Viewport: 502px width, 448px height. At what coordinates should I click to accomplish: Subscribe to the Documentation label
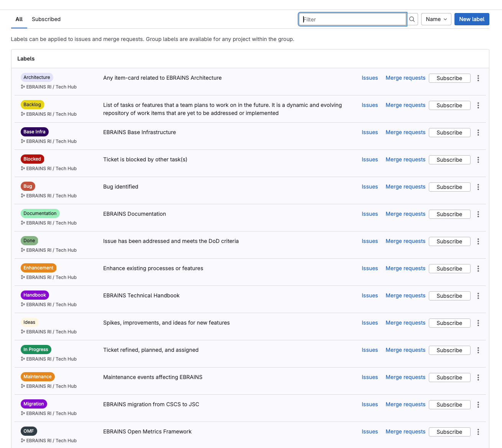[449, 214]
